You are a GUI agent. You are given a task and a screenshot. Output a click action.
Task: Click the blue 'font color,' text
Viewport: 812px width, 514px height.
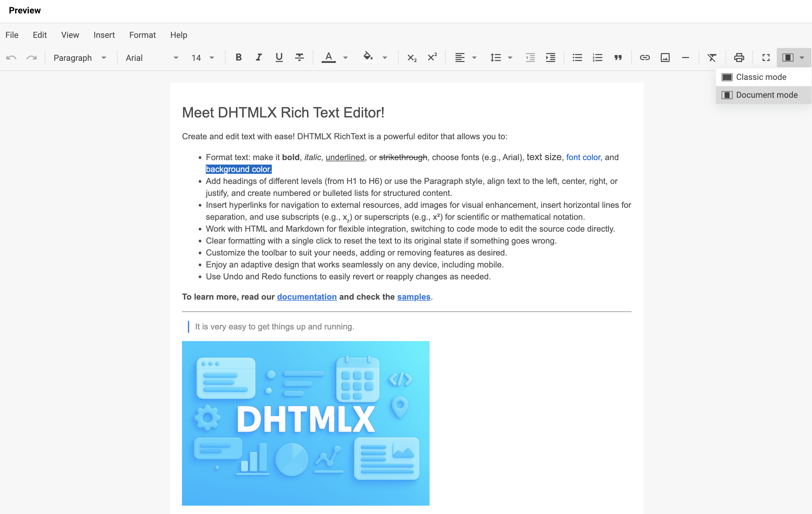584,157
